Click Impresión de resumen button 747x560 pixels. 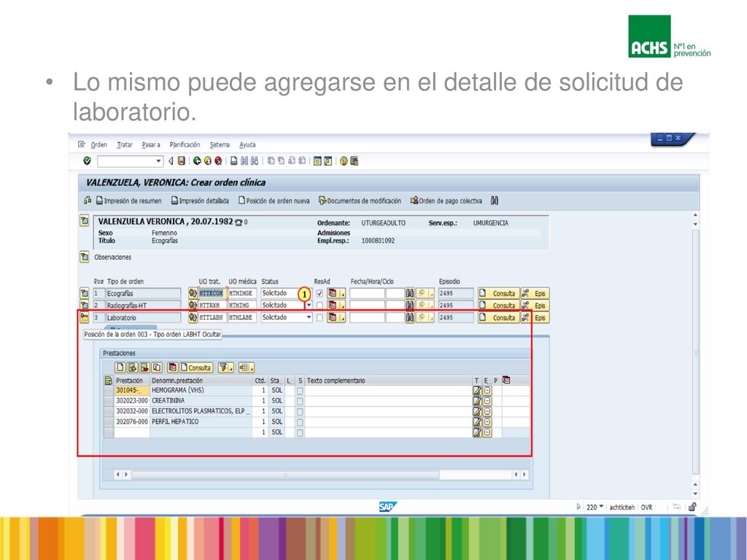pos(128,201)
